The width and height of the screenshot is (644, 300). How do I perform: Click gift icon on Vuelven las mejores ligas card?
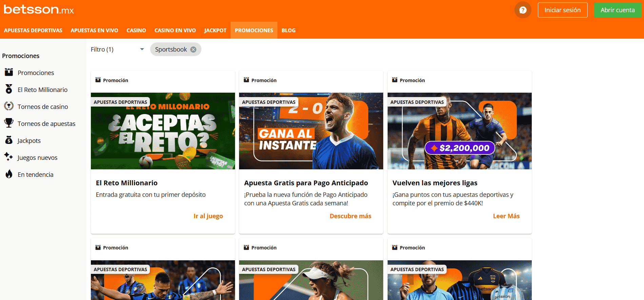tap(395, 80)
